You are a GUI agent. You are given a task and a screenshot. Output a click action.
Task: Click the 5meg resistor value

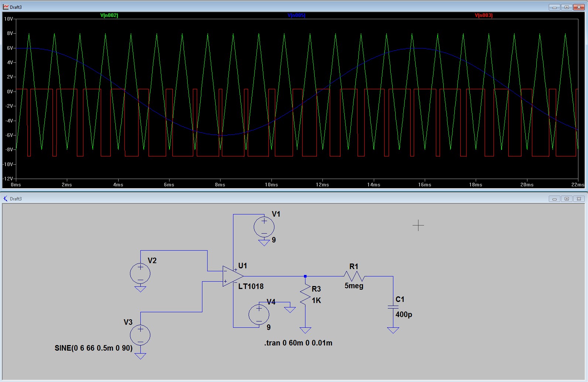click(x=354, y=286)
